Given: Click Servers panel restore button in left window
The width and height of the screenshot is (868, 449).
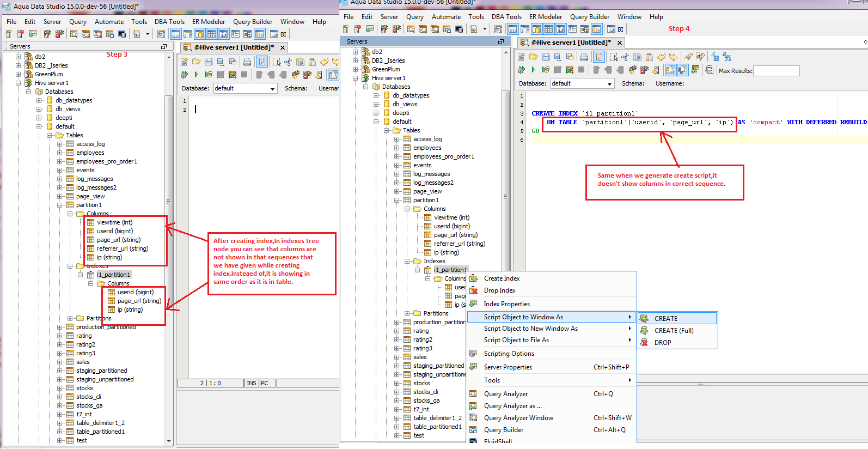Looking at the screenshot, I should (x=163, y=47).
